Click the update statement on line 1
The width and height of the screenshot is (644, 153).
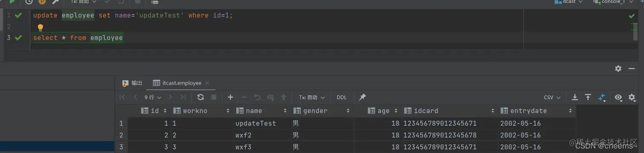point(133,15)
